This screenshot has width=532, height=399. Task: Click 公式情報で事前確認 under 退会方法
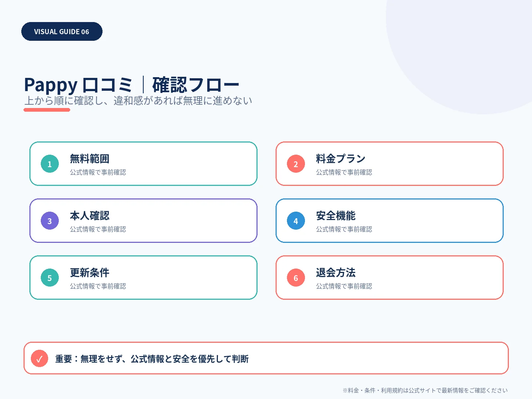tap(344, 286)
